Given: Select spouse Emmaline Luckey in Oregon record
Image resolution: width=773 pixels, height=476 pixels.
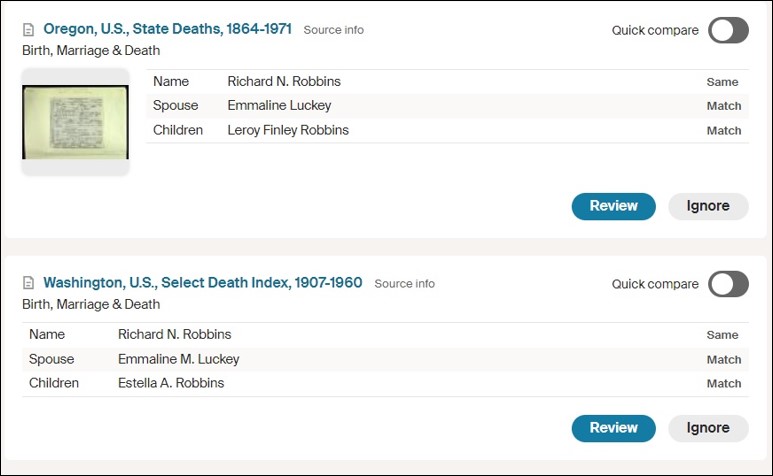Looking at the screenshot, I should (x=279, y=106).
